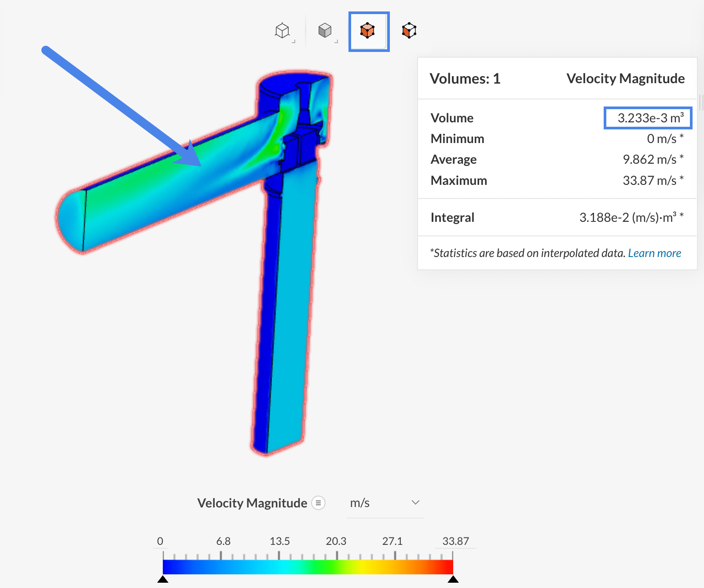The image size is (704, 588).
Task: Click the gray shaded cube render mode icon
Action: coord(325,31)
